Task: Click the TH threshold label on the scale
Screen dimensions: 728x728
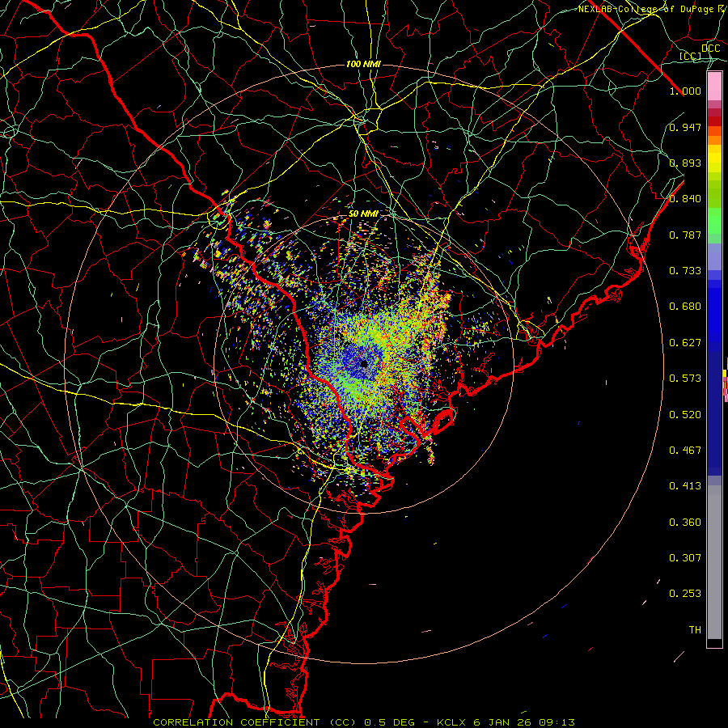Action: (x=695, y=630)
